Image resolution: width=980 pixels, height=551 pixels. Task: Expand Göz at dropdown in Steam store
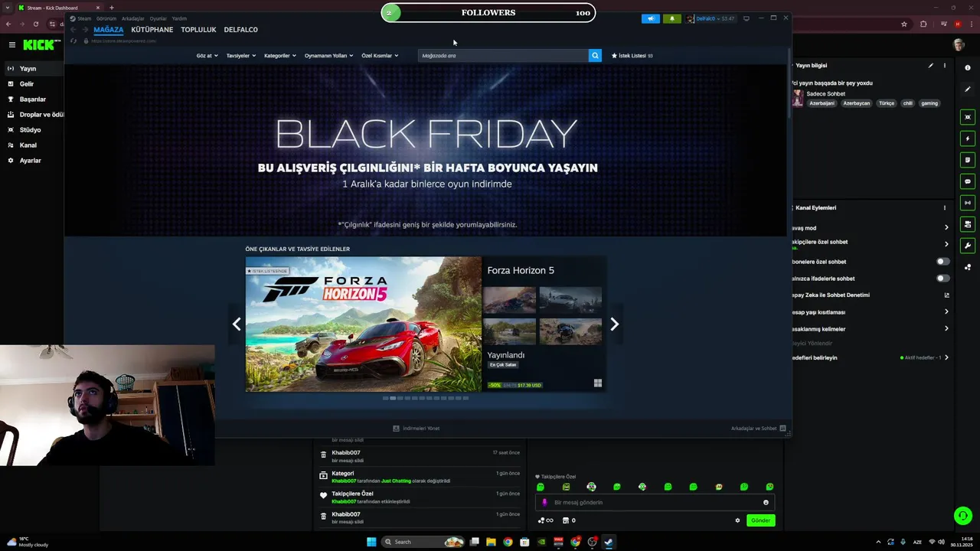(207, 56)
